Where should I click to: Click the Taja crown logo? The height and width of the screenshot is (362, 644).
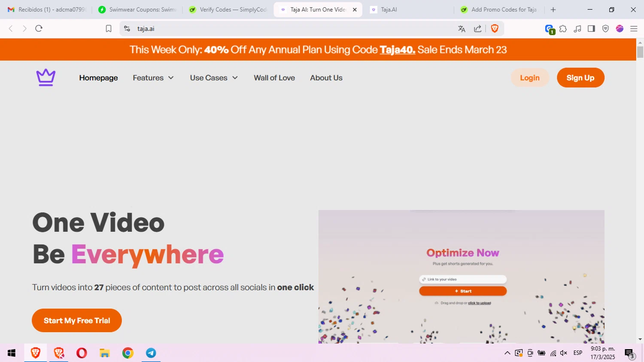click(x=46, y=78)
